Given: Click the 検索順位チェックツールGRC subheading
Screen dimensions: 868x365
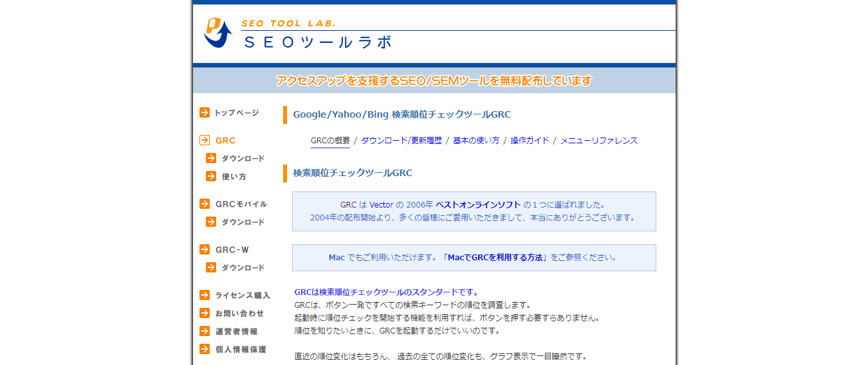Looking at the screenshot, I should pyautogui.click(x=353, y=173).
